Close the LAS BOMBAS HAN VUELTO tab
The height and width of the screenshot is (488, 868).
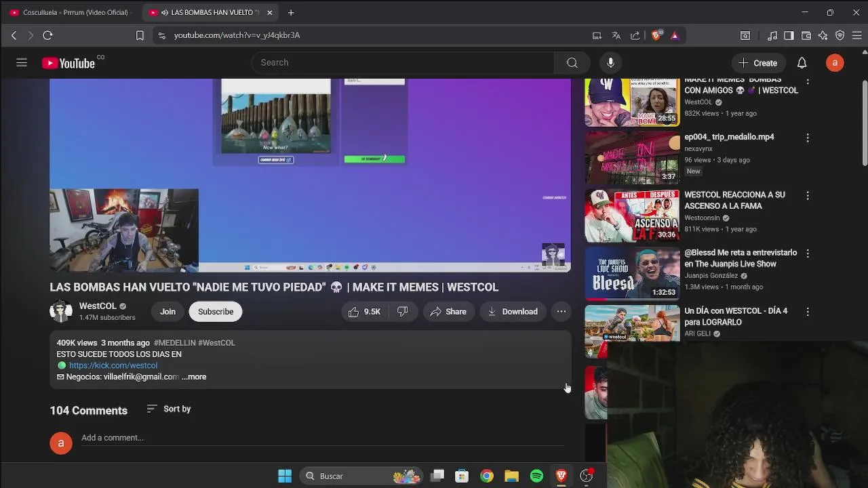[x=269, y=12]
